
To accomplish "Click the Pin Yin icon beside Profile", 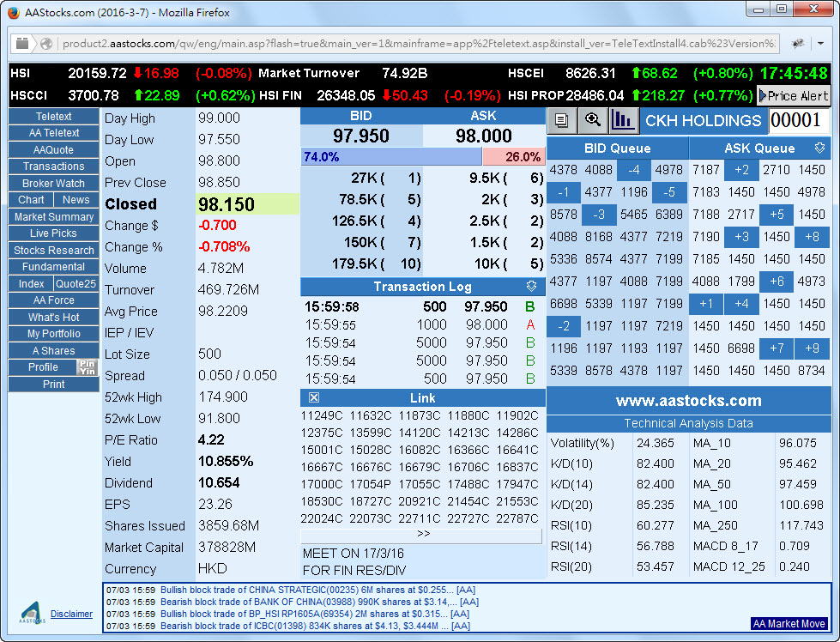I will click(x=88, y=367).
